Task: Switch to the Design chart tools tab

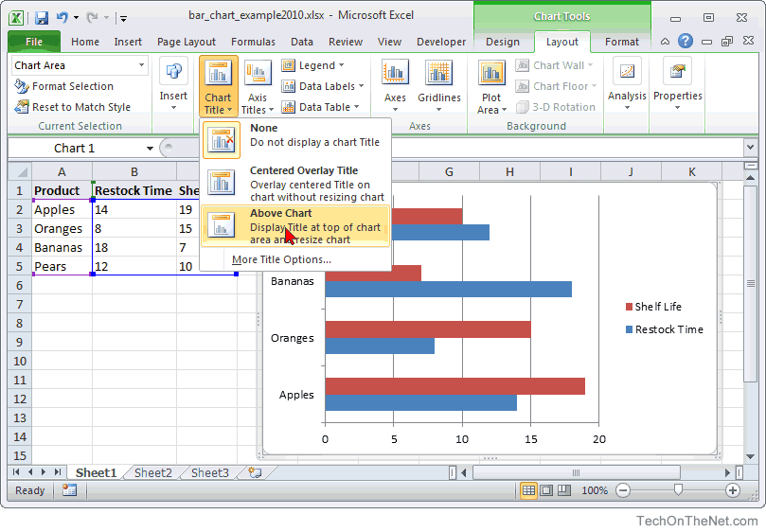Action: tap(503, 42)
